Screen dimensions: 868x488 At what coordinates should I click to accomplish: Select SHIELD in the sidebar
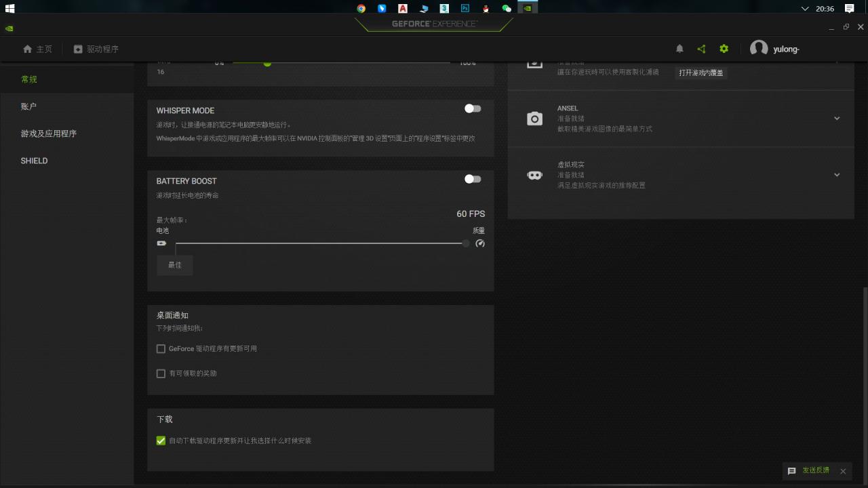[x=66, y=161]
